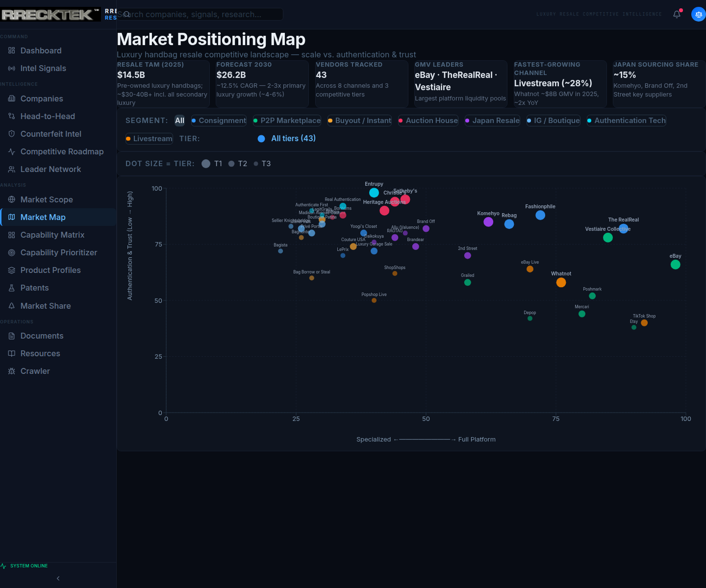Click the Documents file icon
This screenshot has width=706, height=588.
[12, 336]
